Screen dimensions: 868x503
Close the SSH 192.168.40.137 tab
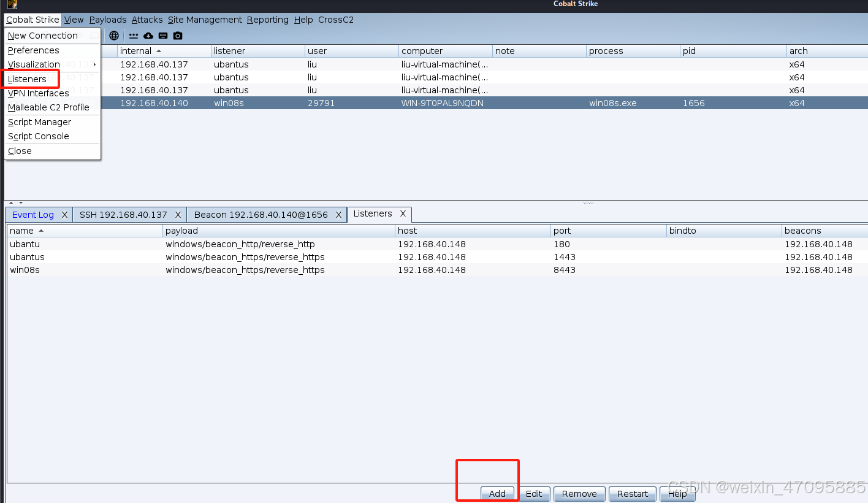click(178, 215)
